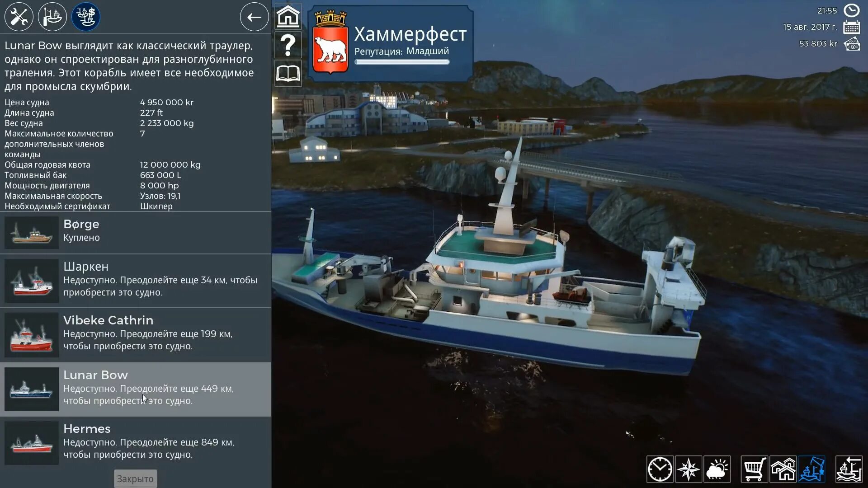Viewport: 868px width, 488px height.
Task: Open the wrench and screwdriver repair tab
Action: 19,17
